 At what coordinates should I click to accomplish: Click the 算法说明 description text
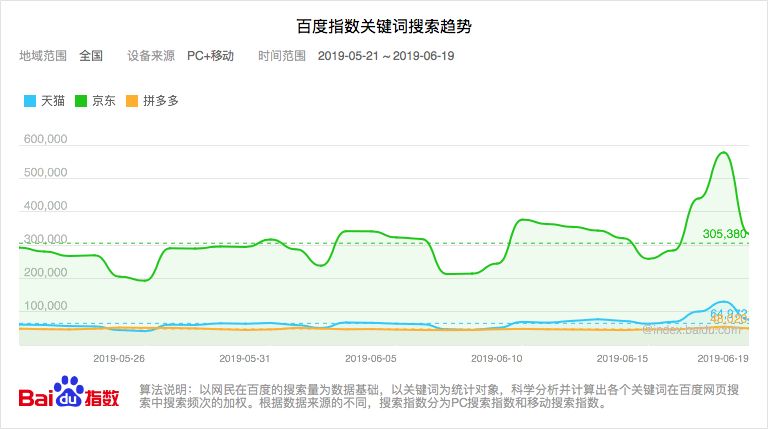click(x=439, y=396)
